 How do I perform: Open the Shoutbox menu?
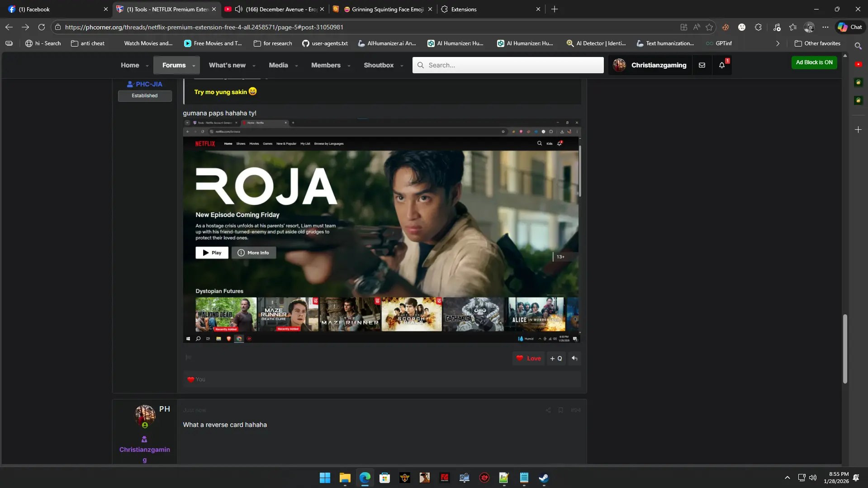tap(379, 65)
